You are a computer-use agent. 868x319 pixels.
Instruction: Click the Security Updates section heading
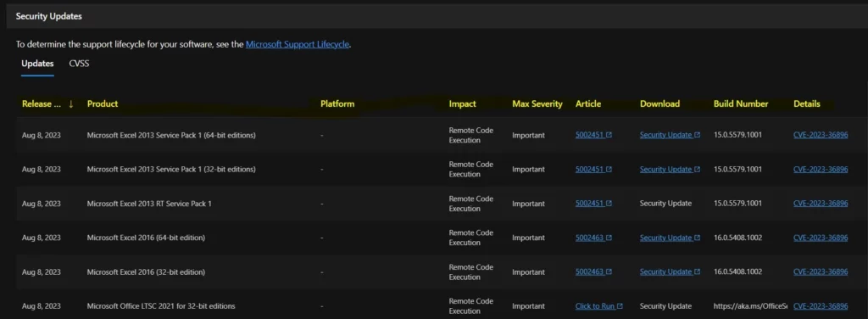coord(48,17)
